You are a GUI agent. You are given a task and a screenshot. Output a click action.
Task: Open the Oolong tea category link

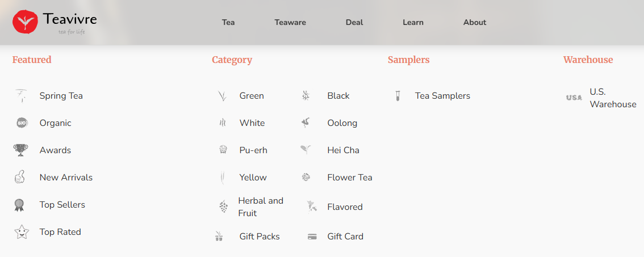click(342, 123)
